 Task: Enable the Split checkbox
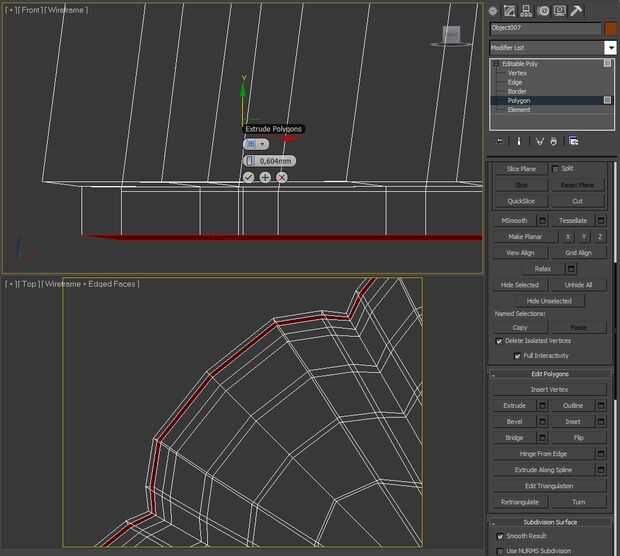[x=556, y=169]
